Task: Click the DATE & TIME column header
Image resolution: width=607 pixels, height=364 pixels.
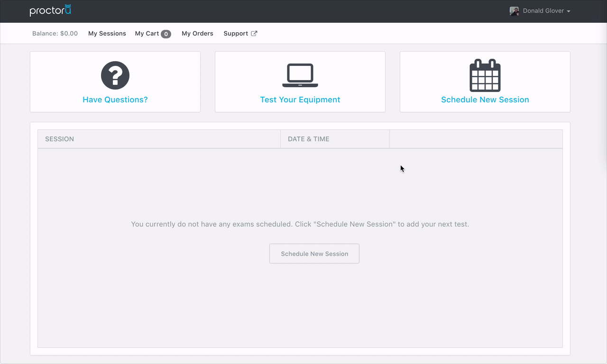Action: point(335,139)
